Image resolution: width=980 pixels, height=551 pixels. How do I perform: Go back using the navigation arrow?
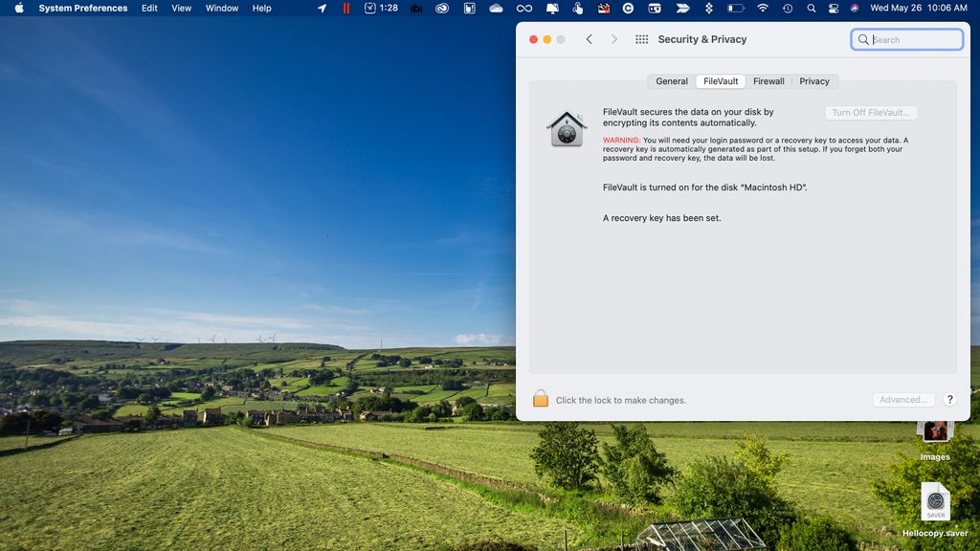(x=589, y=39)
